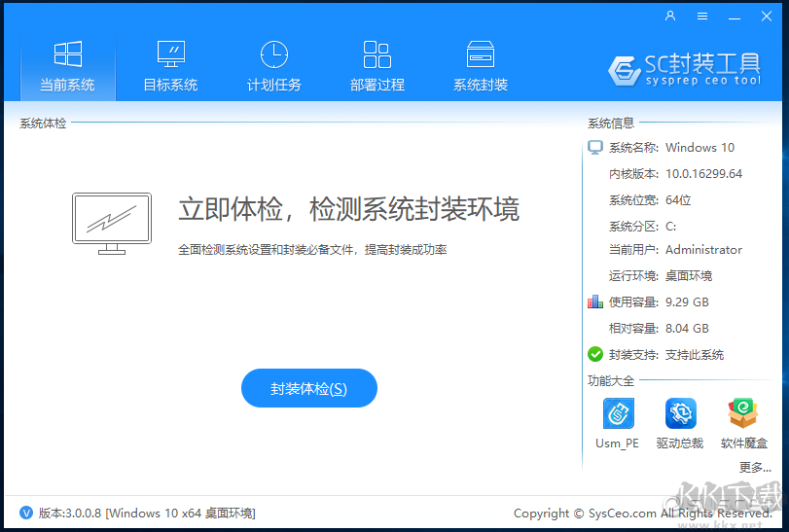
Task: Click the computer icon beside 系统名称
Action: [x=595, y=148]
